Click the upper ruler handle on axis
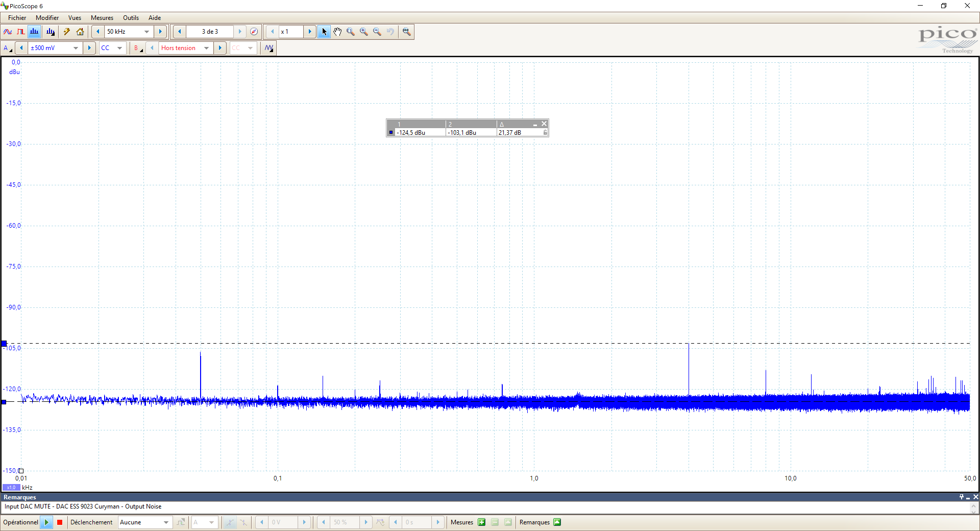 4,344
